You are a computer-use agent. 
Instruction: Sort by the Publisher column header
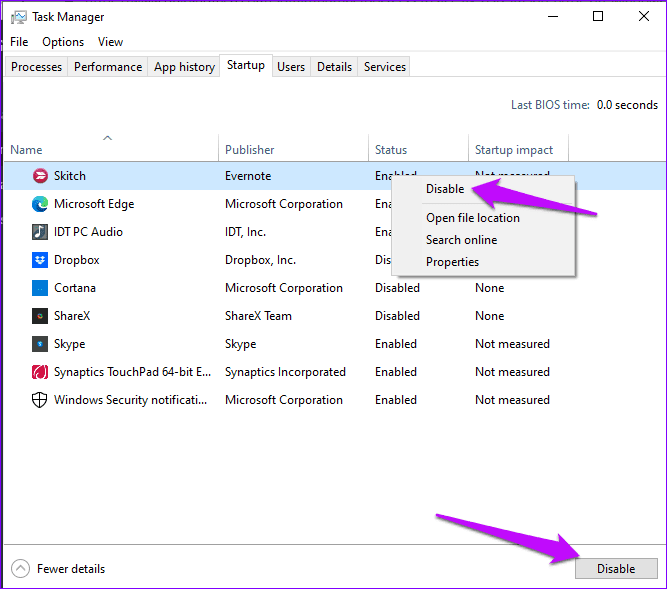pyautogui.click(x=250, y=150)
